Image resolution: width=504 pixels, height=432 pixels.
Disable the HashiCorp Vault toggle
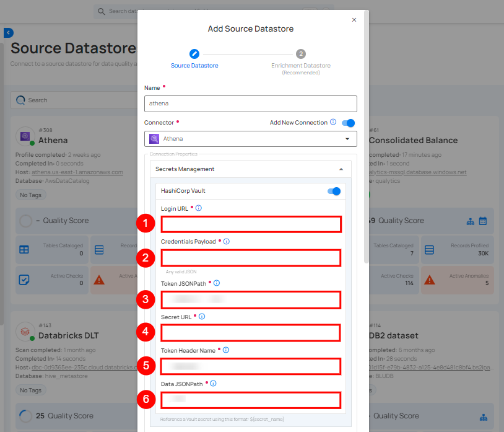point(334,192)
